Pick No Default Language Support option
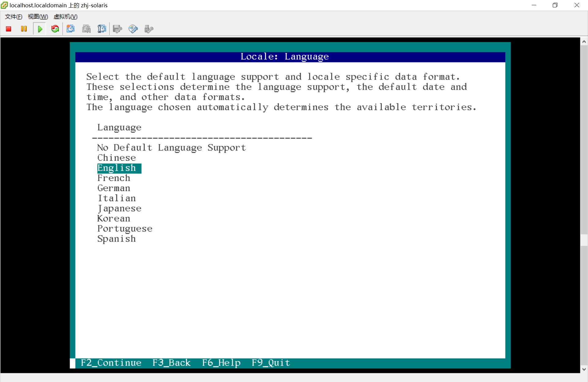This screenshot has height=382, width=588. pos(171,148)
